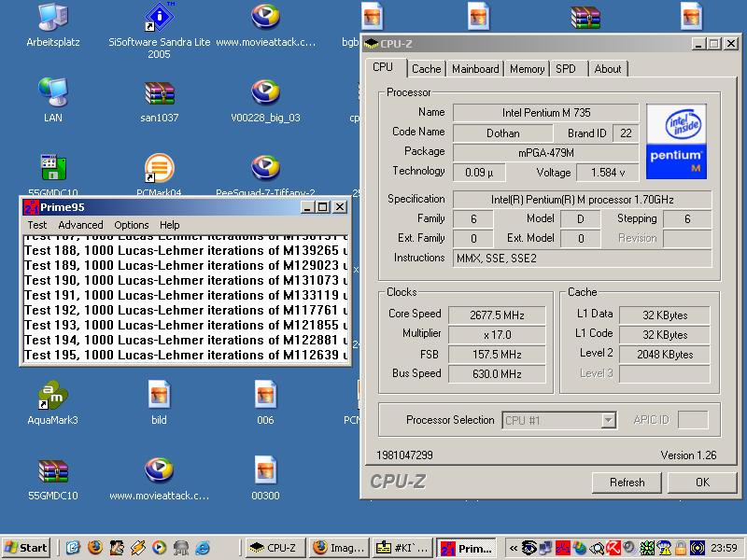Click the Voltage value '1.584 v'

608,173
